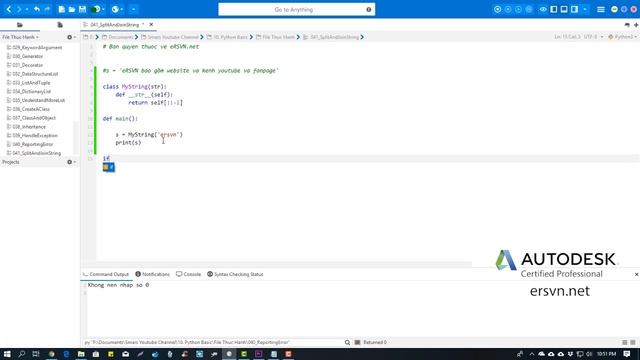Open the pane layout dropdown arrow

pos(585,9)
